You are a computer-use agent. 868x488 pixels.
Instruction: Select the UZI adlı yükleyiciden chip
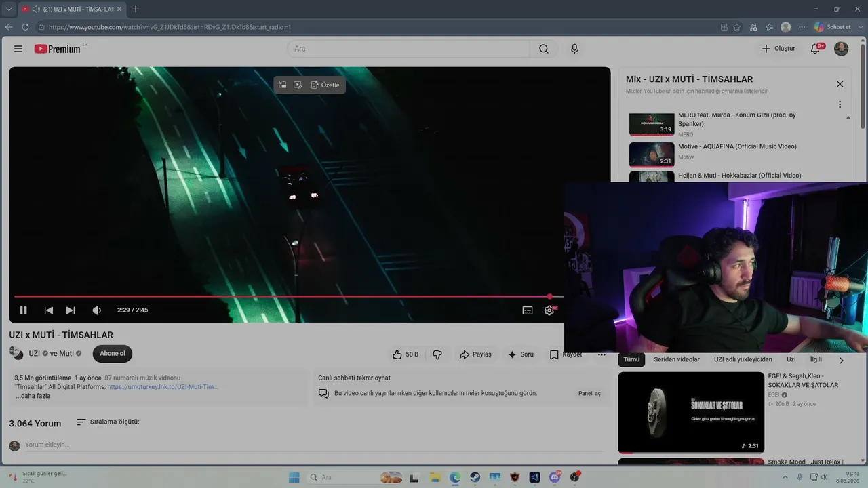pyautogui.click(x=743, y=359)
